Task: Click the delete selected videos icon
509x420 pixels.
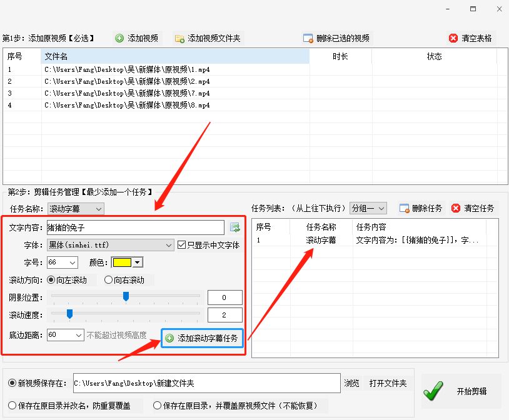Action: pyautogui.click(x=308, y=37)
